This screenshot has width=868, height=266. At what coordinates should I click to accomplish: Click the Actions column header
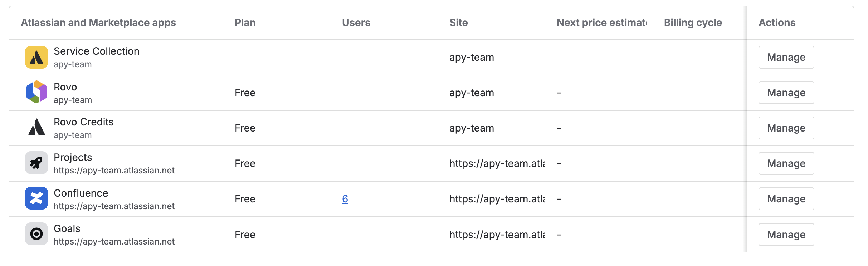pyautogui.click(x=777, y=23)
